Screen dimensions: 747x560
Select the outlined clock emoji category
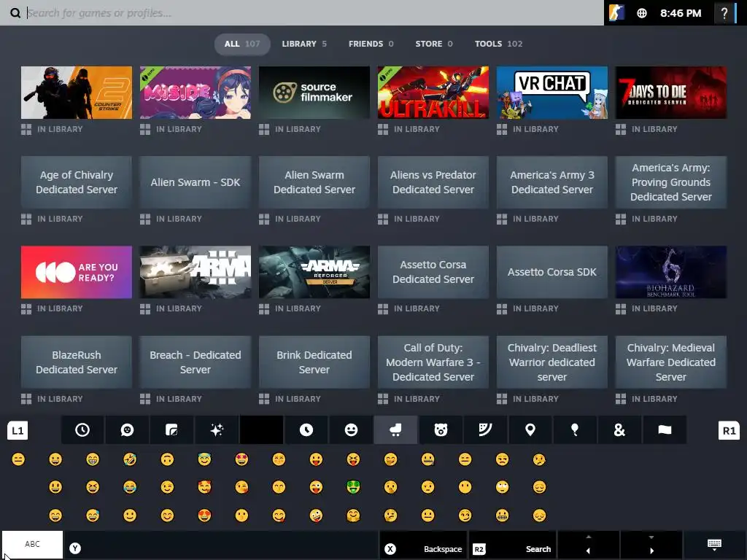tap(82, 430)
